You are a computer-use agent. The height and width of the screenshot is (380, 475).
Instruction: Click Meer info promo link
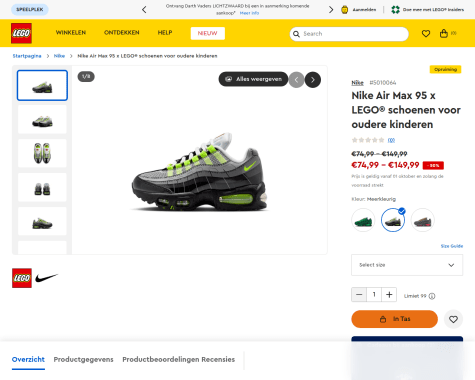click(249, 13)
